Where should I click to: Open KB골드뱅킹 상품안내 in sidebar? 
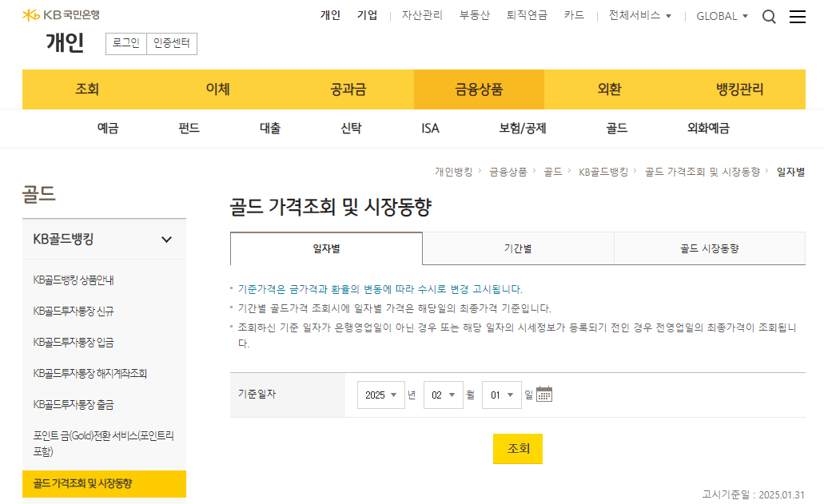click(74, 280)
